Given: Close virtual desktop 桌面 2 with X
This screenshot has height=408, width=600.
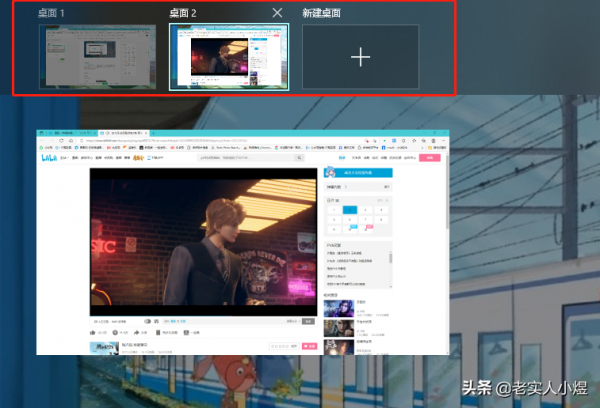Looking at the screenshot, I should 277,13.
